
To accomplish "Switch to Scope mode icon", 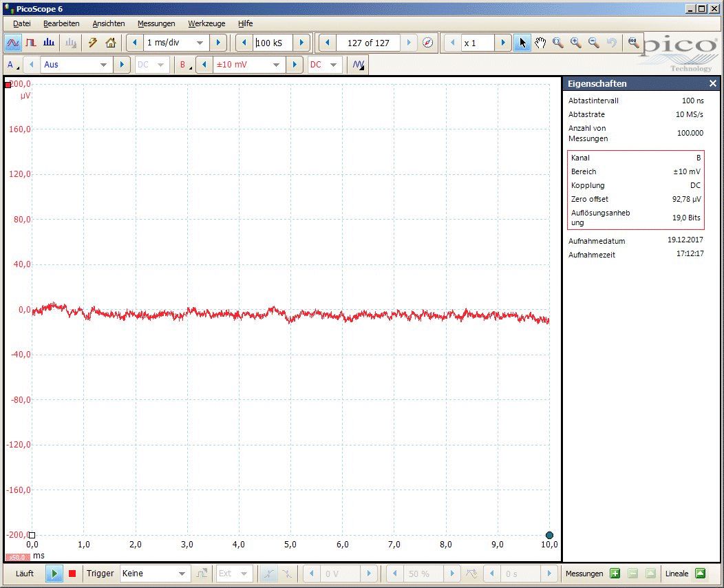I will (13, 43).
